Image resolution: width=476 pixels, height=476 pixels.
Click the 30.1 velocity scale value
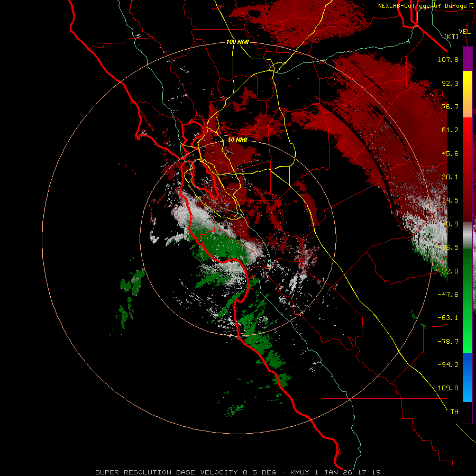tap(450, 177)
